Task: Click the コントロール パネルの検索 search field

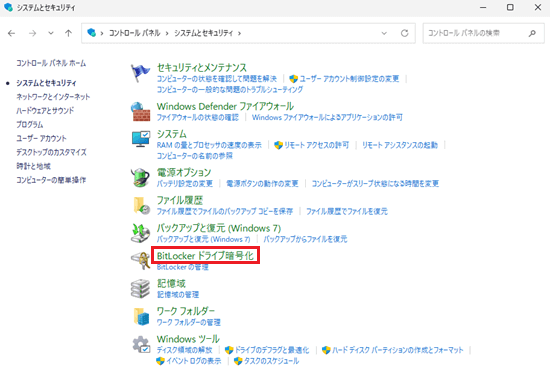Action: point(484,33)
